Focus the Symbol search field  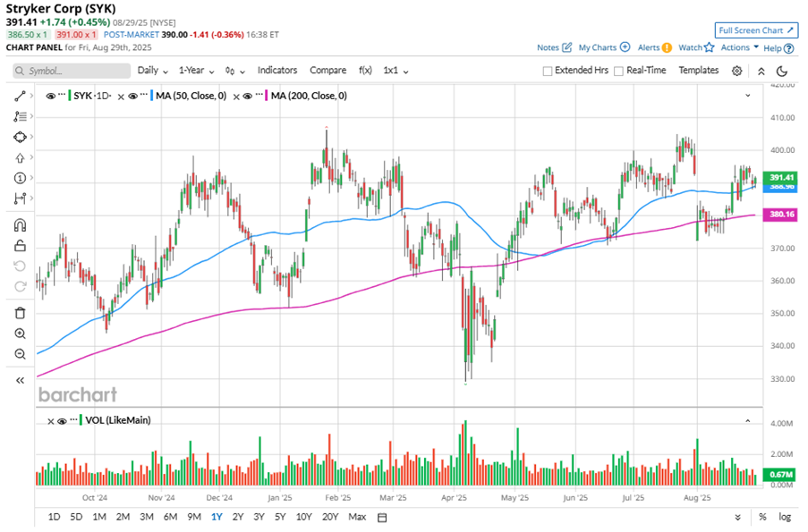pos(72,71)
